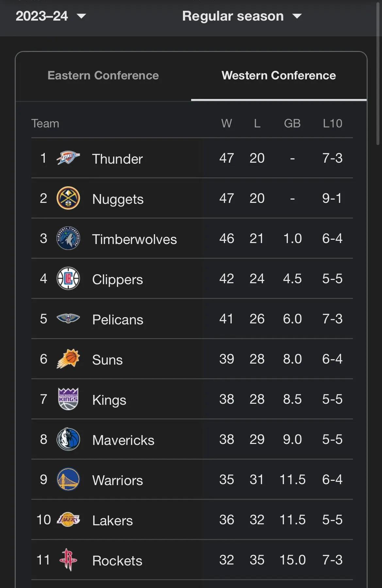Click the Mavericks team logo

click(x=68, y=439)
